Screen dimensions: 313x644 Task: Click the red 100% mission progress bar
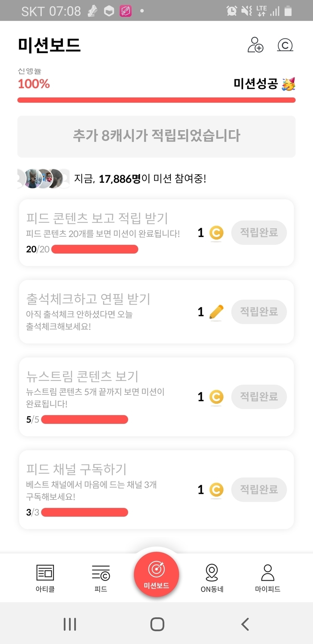(x=156, y=100)
